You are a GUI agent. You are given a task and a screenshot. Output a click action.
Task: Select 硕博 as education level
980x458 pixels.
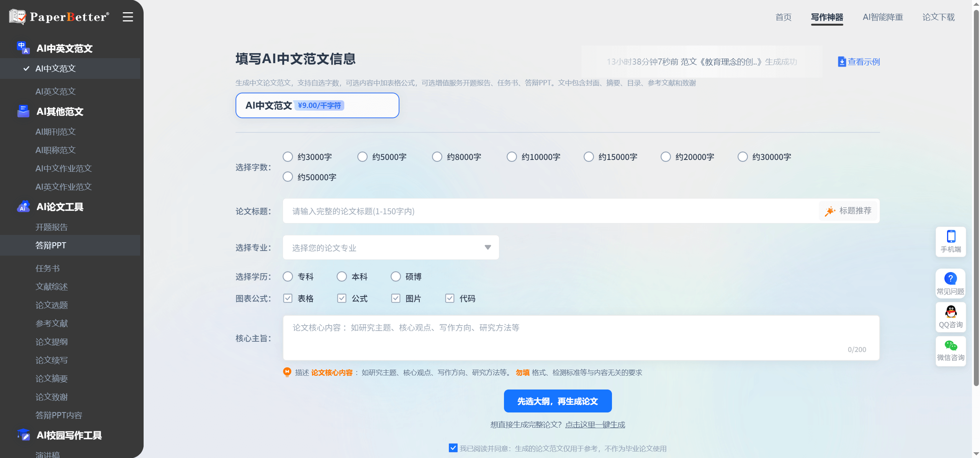point(396,276)
